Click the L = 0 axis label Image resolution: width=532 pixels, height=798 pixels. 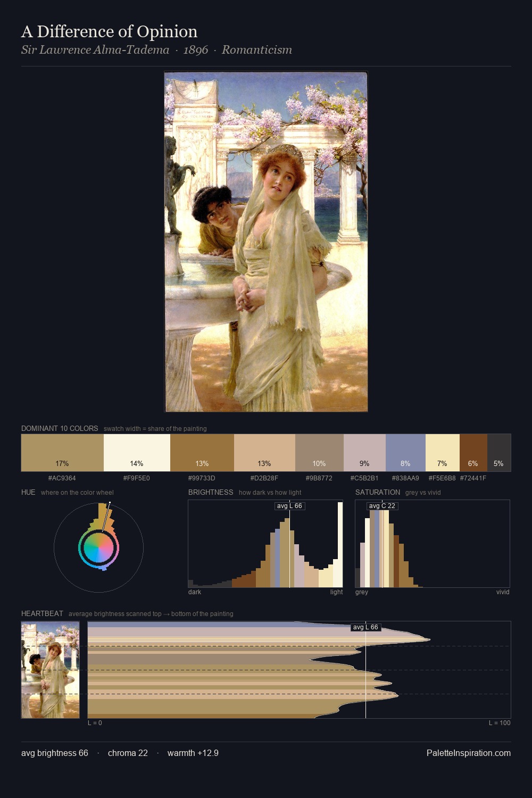point(95,723)
